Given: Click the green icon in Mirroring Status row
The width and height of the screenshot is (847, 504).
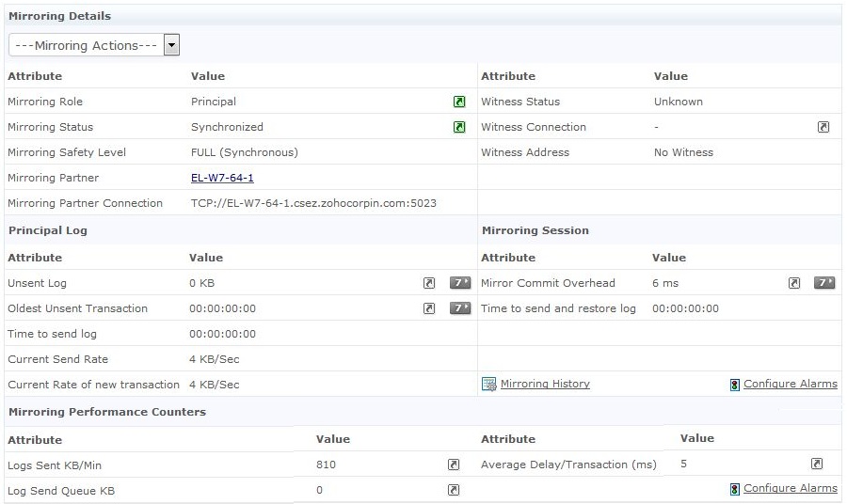Looking at the screenshot, I should [459, 127].
